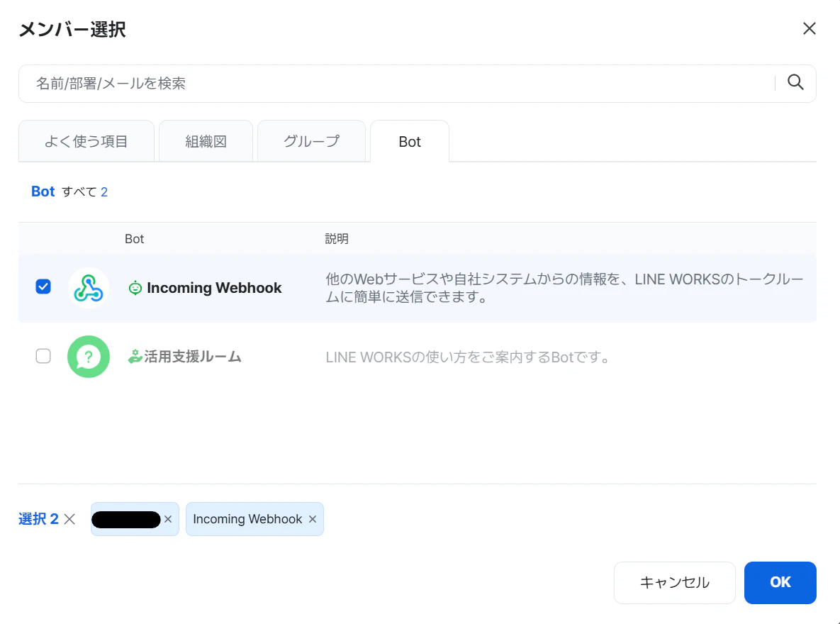This screenshot has width=840, height=624.
Task: Close the メンバー選択 dialog
Action: click(x=809, y=28)
